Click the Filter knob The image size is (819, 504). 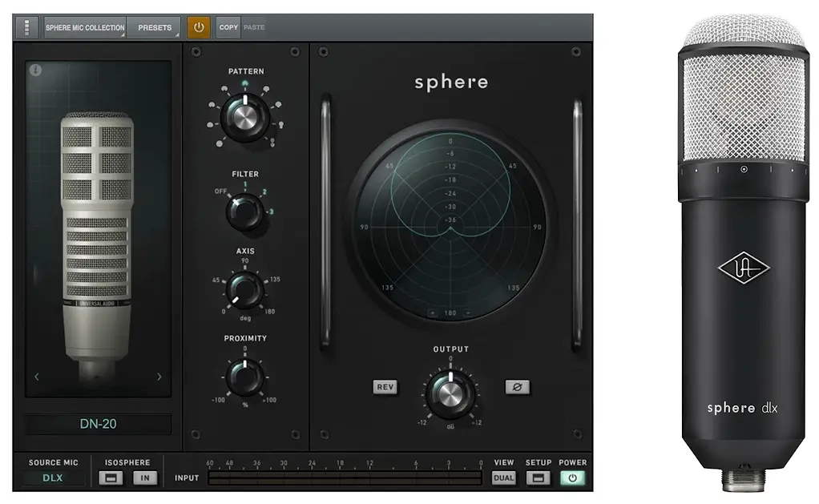(x=244, y=212)
